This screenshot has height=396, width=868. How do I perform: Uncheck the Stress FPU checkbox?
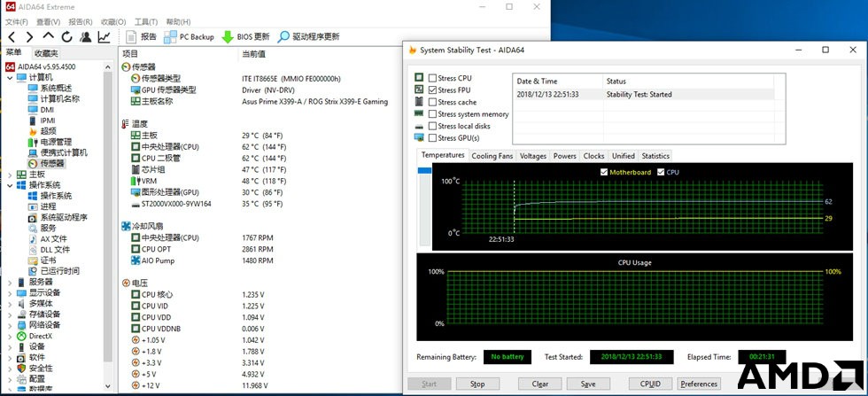(x=432, y=89)
